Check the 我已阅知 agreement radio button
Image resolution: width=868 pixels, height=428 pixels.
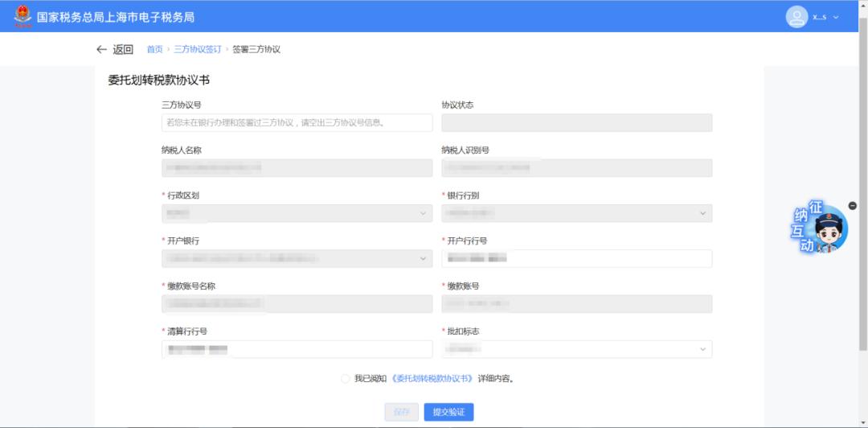[345, 378]
